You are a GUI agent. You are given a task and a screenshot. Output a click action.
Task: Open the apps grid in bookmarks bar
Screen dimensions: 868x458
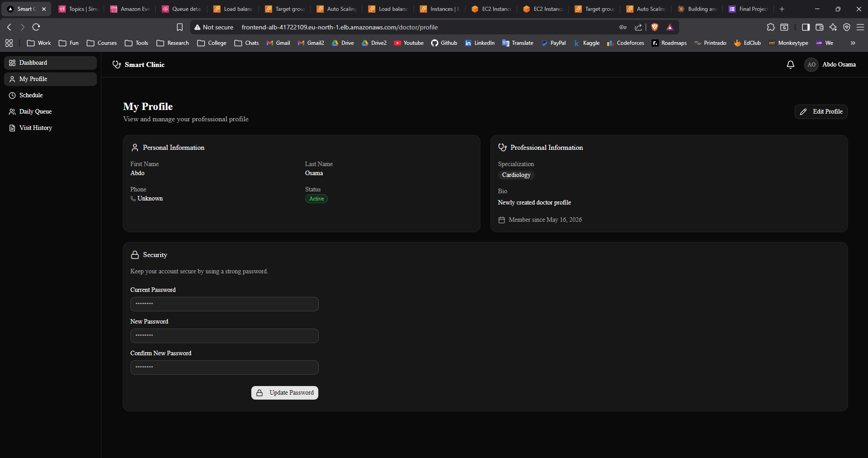[9, 43]
